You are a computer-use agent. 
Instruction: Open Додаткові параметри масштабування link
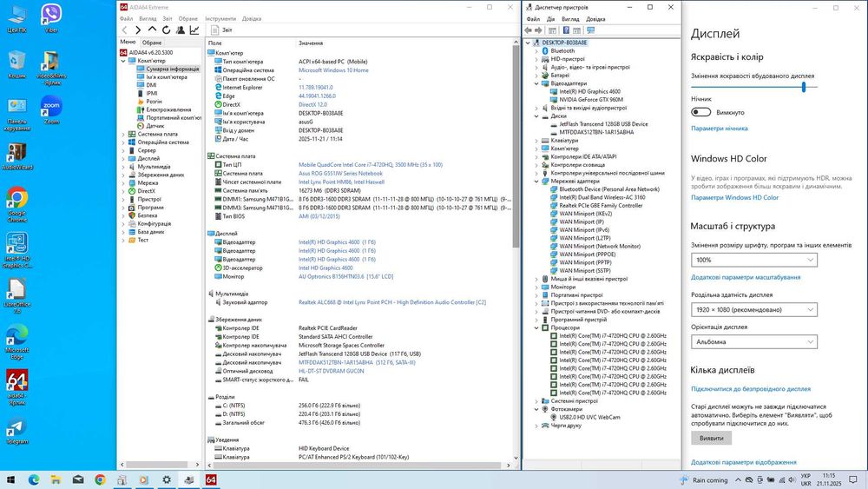pyautogui.click(x=746, y=277)
